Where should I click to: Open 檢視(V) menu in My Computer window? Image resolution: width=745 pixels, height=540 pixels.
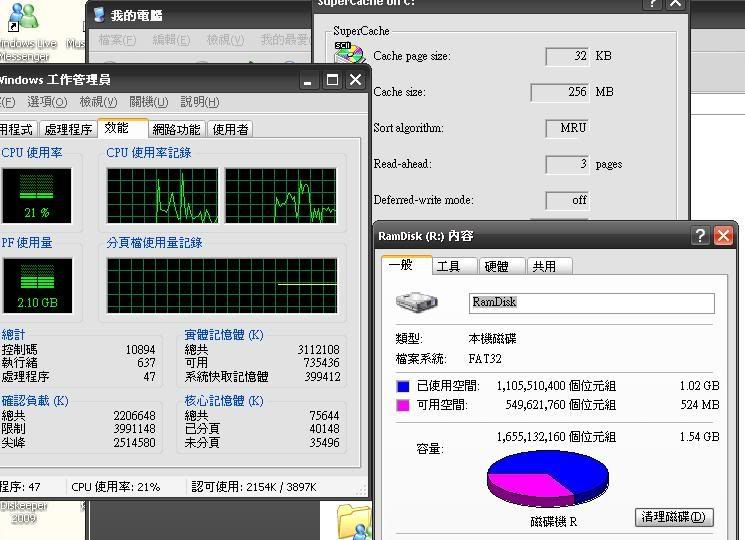(x=225, y=40)
